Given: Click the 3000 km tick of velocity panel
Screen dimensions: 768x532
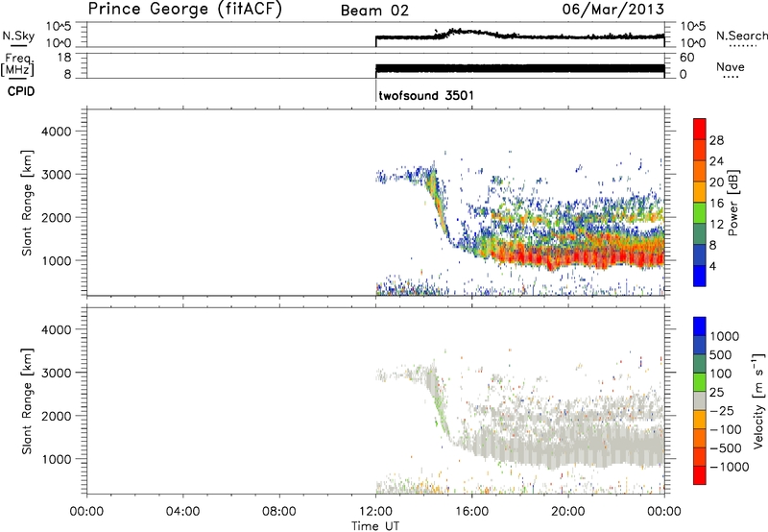Looking at the screenshot, I should (x=56, y=373).
